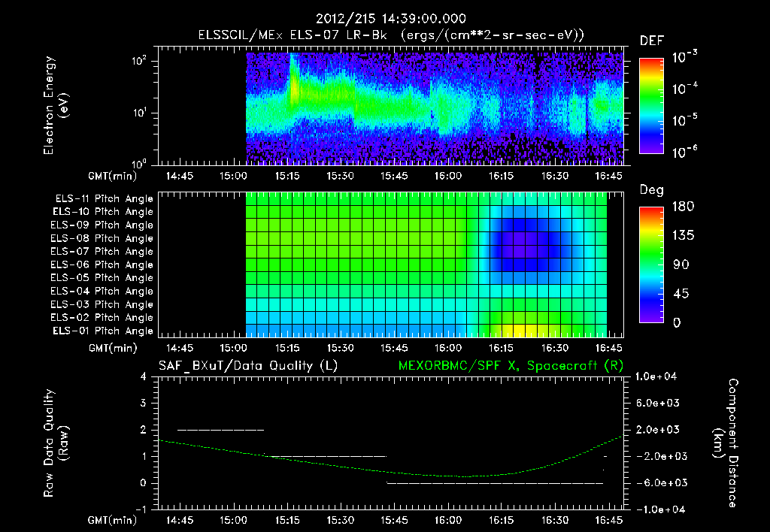Click the 1.0e+04 right axis value
This screenshot has width=770, height=532.
(x=656, y=376)
